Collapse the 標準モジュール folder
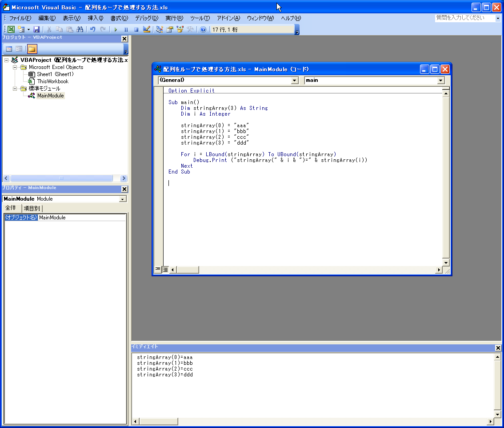The image size is (504, 428). point(15,89)
